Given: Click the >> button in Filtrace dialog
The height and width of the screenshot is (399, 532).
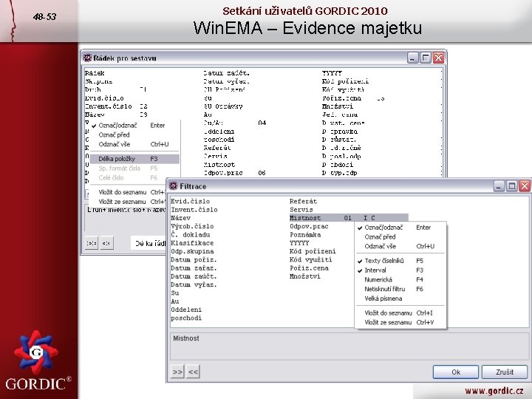Looking at the screenshot, I should tap(177, 372).
